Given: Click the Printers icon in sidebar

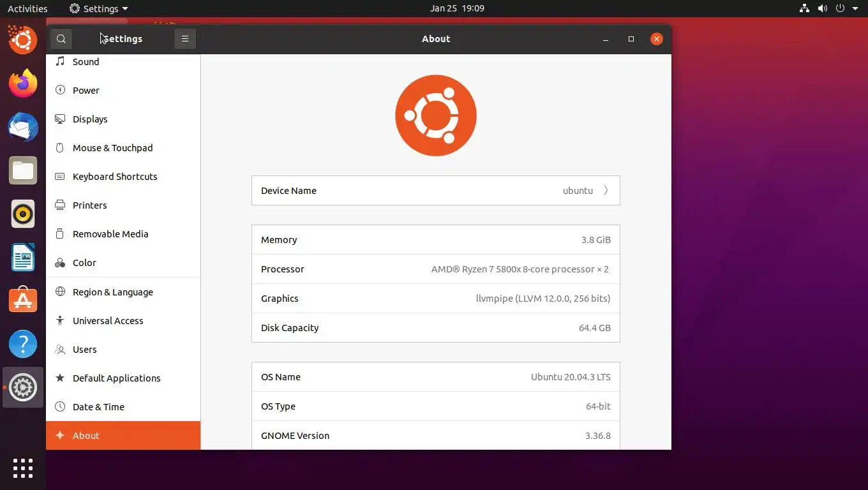Looking at the screenshot, I should [x=60, y=205].
